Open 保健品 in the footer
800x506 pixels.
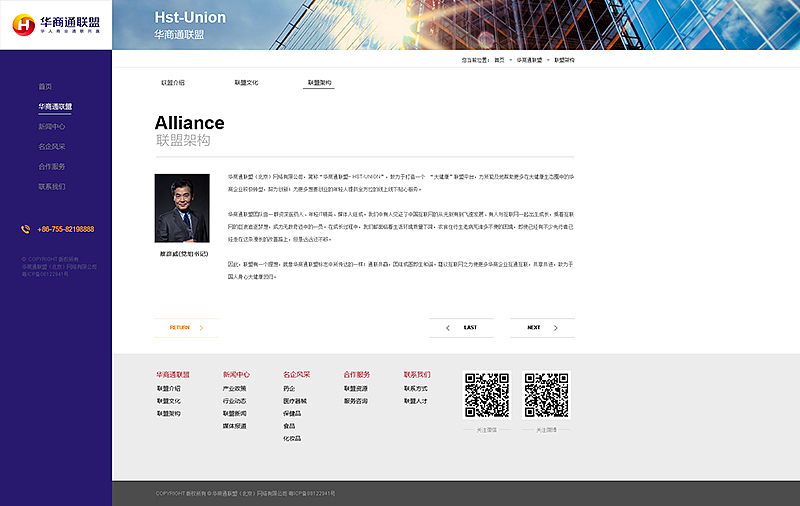point(292,414)
